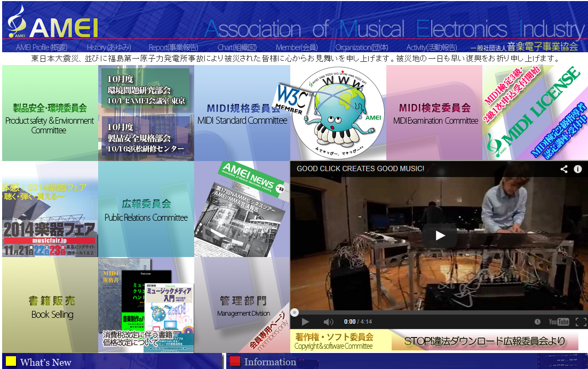Open MIDI Examination Committee tile

pyautogui.click(x=435, y=113)
